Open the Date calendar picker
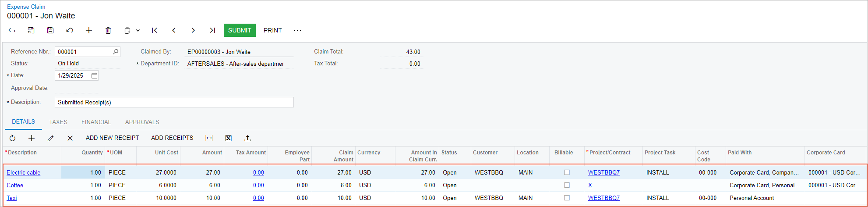This screenshot has height=207, width=868. coord(94,75)
